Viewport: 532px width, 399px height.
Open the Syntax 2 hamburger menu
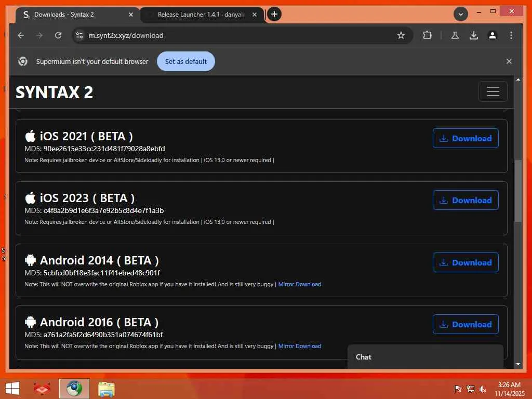pyautogui.click(x=493, y=91)
